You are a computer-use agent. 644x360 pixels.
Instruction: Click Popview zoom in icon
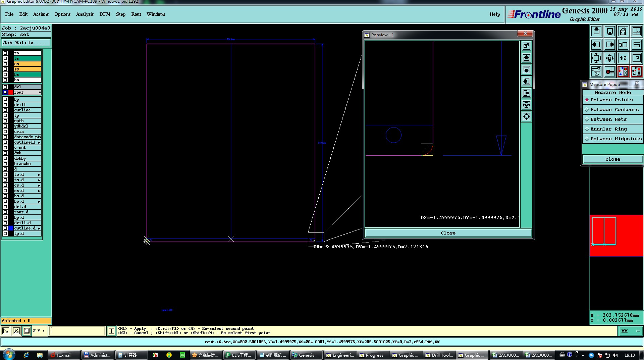pyautogui.click(x=526, y=105)
